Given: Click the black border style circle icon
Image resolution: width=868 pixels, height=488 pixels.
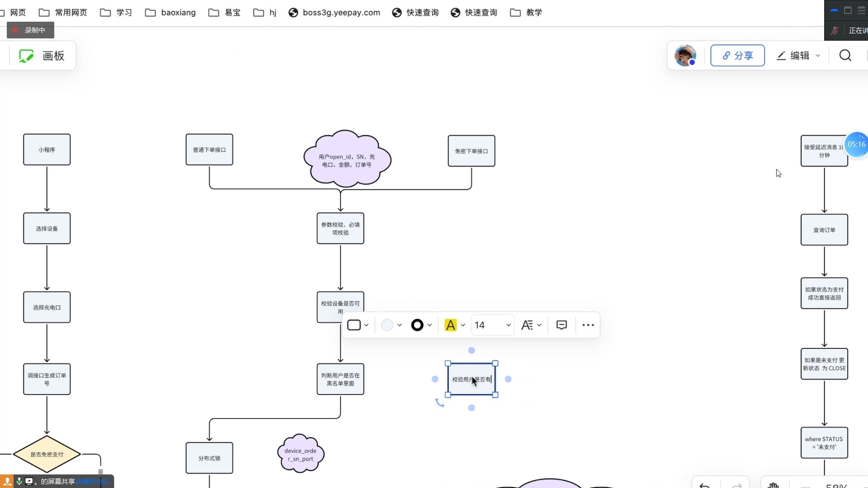Looking at the screenshot, I should tap(417, 325).
